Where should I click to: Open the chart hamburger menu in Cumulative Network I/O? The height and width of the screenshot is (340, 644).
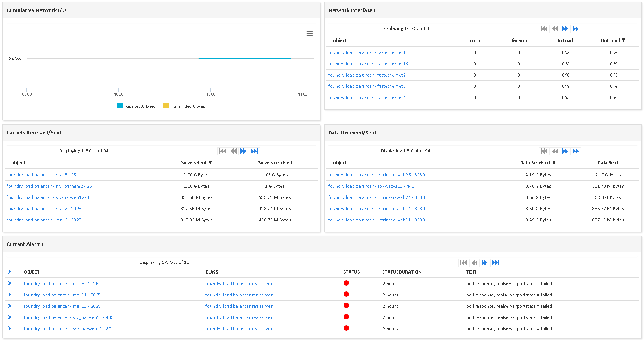(310, 33)
